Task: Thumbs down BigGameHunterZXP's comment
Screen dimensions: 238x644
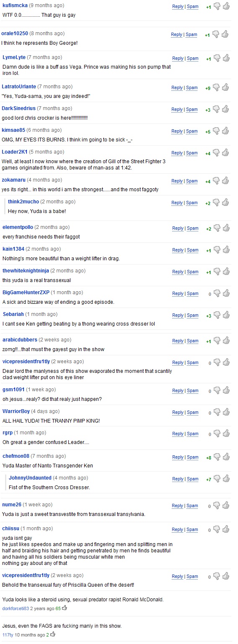Action: [x=217, y=293]
